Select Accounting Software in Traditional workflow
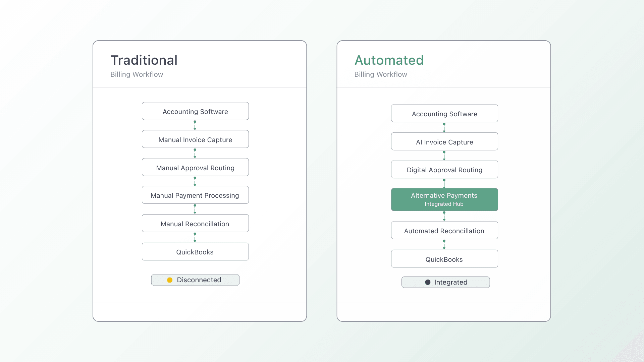 tap(195, 111)
